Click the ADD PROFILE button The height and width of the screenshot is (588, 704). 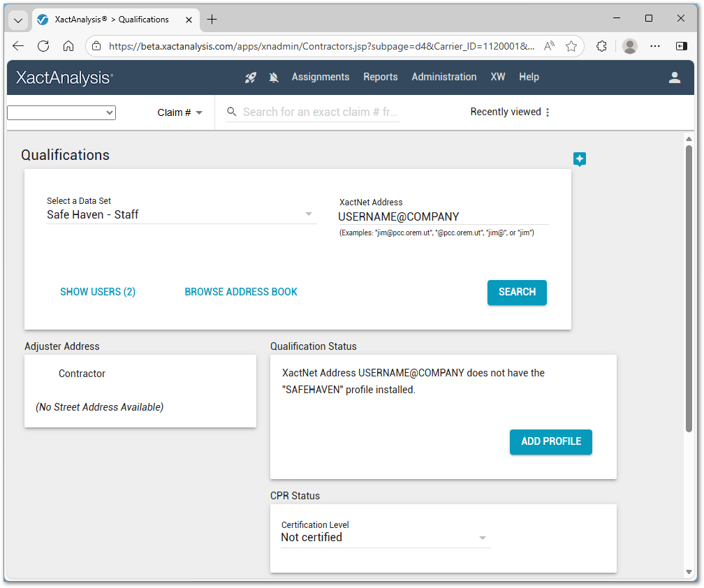551,442
